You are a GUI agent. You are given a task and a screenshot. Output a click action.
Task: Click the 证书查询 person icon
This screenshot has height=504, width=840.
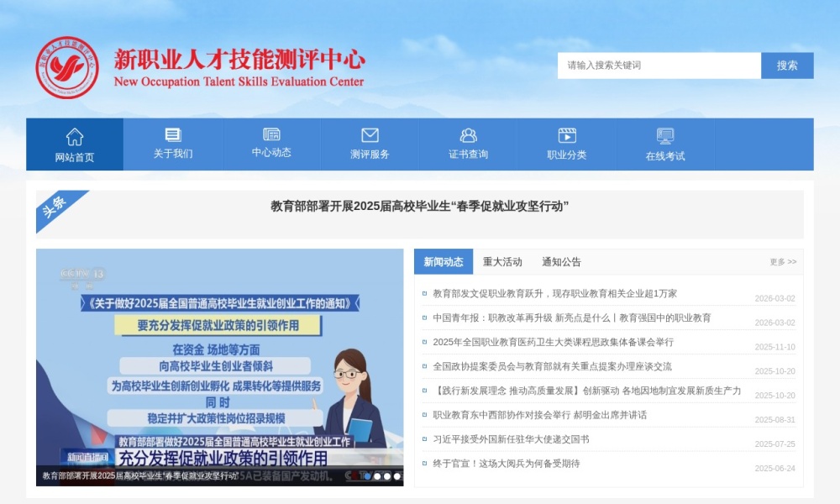point(468,135)
